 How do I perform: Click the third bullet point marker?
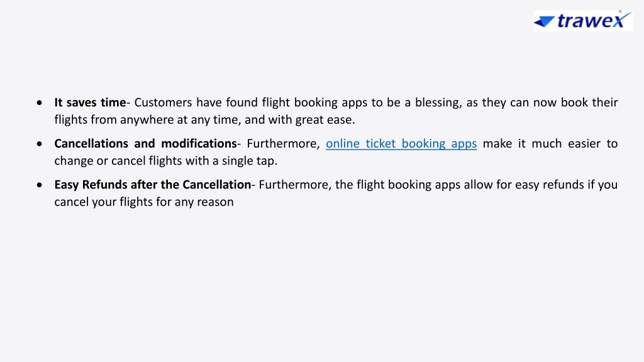(x=40, y=185)
